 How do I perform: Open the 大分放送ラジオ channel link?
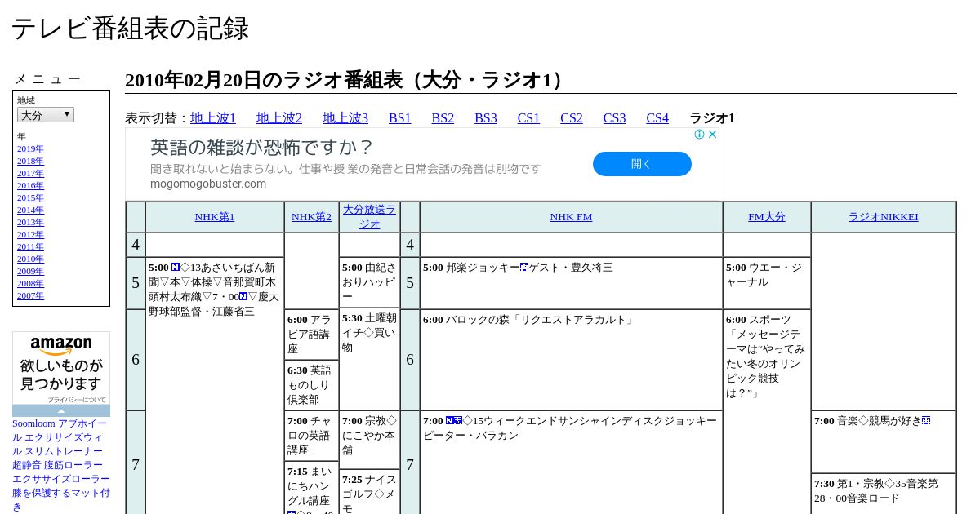[369, 216]
